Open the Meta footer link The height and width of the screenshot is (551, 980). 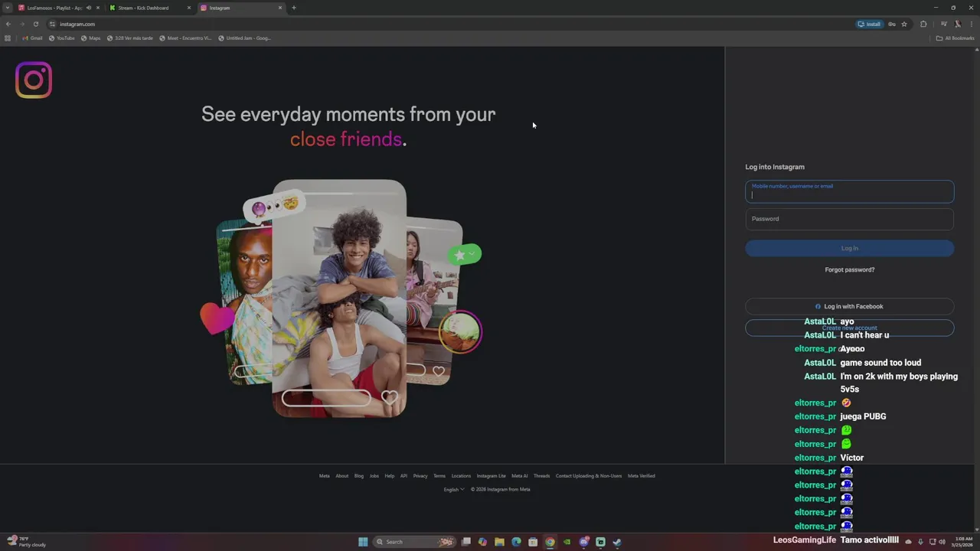[325, 476]
